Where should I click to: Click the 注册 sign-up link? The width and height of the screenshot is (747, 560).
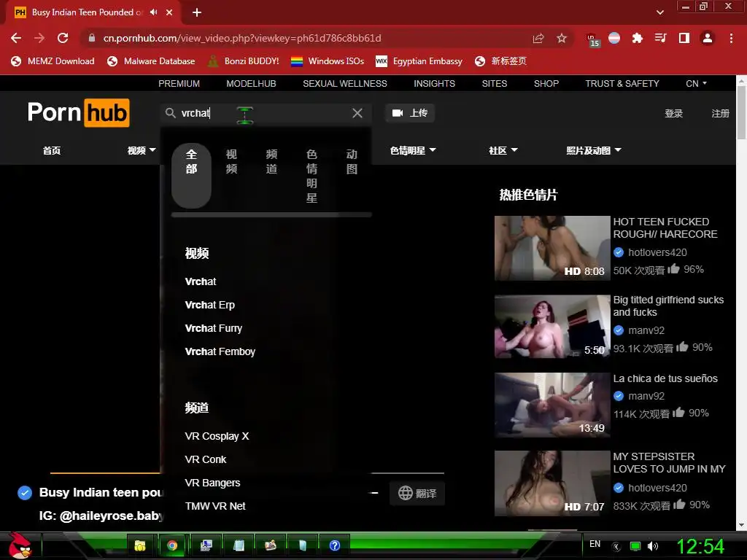tap(720, 113)
